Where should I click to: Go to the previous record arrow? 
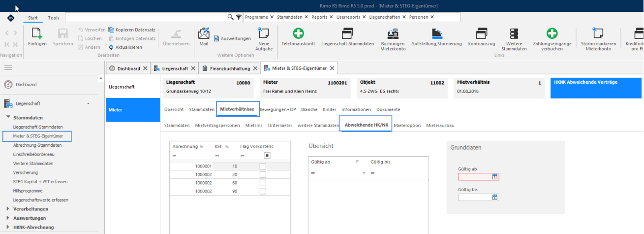pos(7,33)
